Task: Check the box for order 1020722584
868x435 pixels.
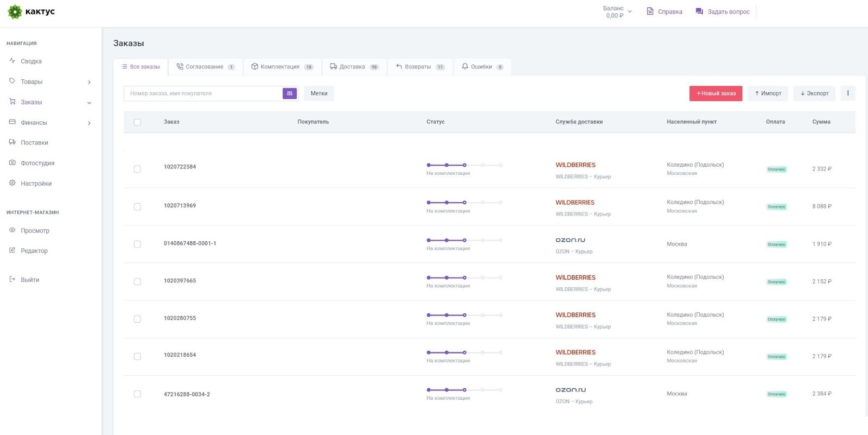Action: coord(137,169)
